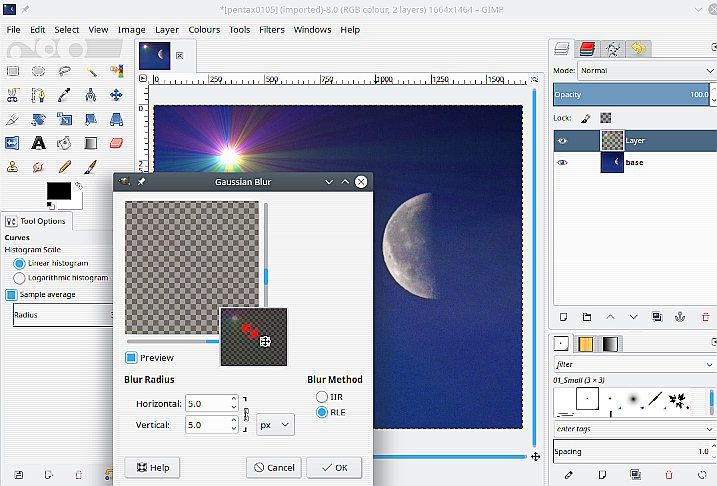Select the Measure compass tool

coord(91,95)
